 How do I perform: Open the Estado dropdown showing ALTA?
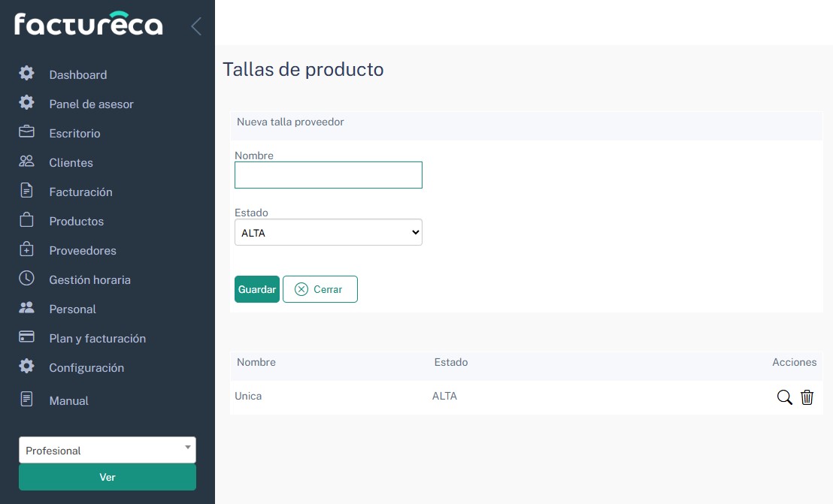329,233
